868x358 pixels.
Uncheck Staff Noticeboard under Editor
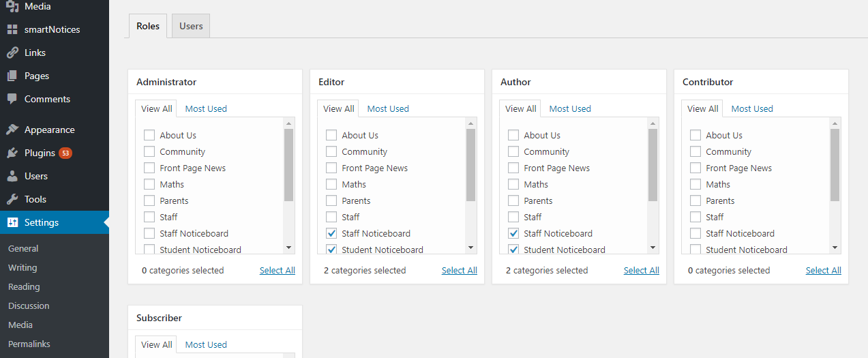coord(331,233)
